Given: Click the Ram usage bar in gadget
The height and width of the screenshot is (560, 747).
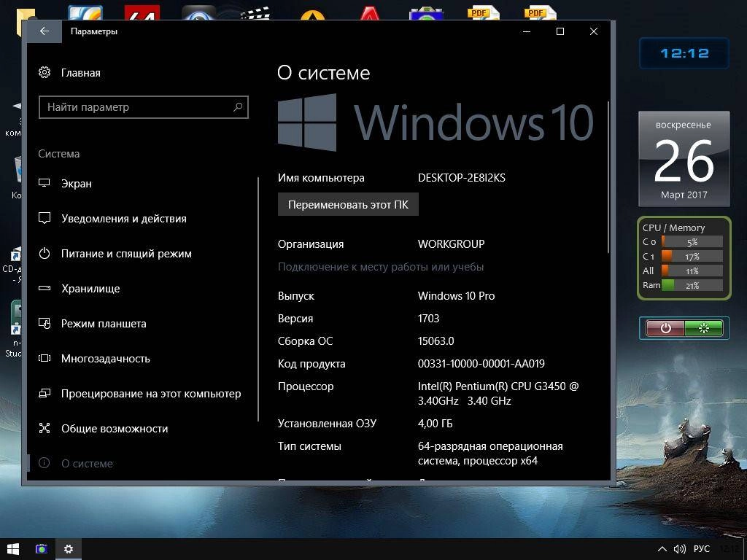Looking at the screenshot, I should tap(692, 285).
